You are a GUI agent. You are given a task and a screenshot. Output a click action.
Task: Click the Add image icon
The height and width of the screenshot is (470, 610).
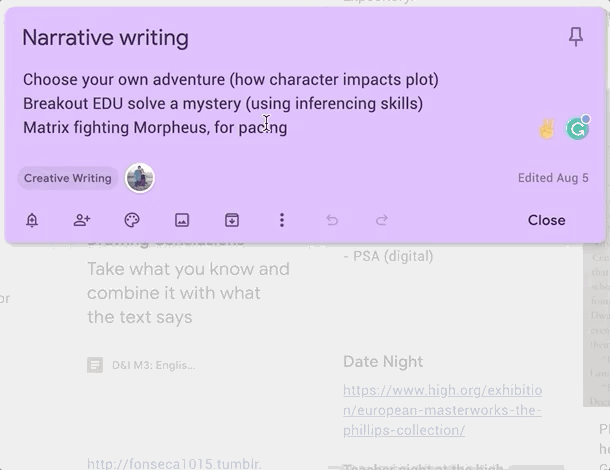coord(182,220)
